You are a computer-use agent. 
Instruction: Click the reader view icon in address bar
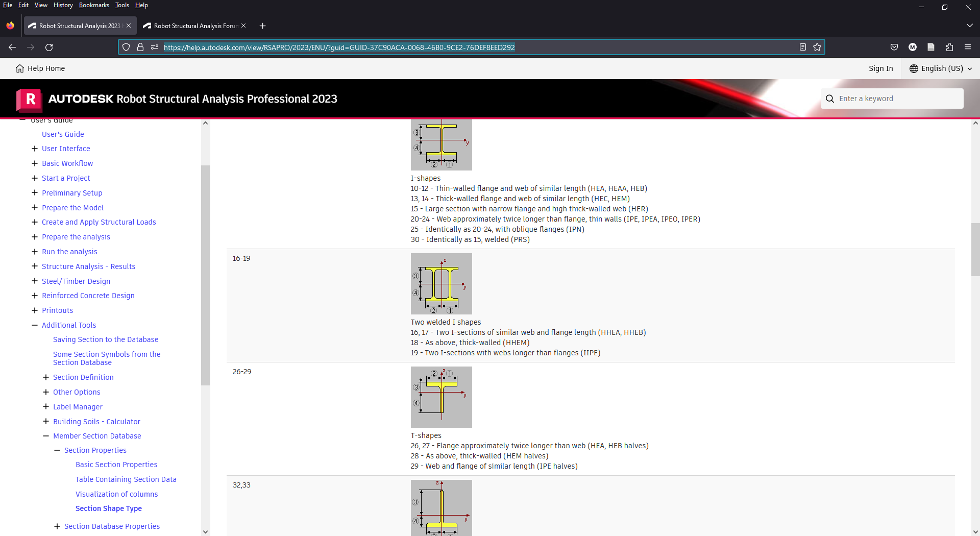point(802,47)
